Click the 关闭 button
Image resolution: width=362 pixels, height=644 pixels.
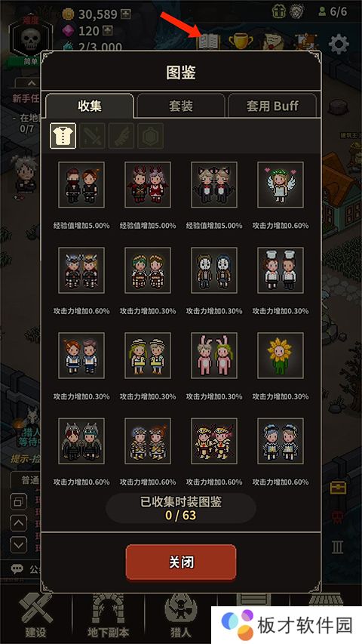pos(181,562)
